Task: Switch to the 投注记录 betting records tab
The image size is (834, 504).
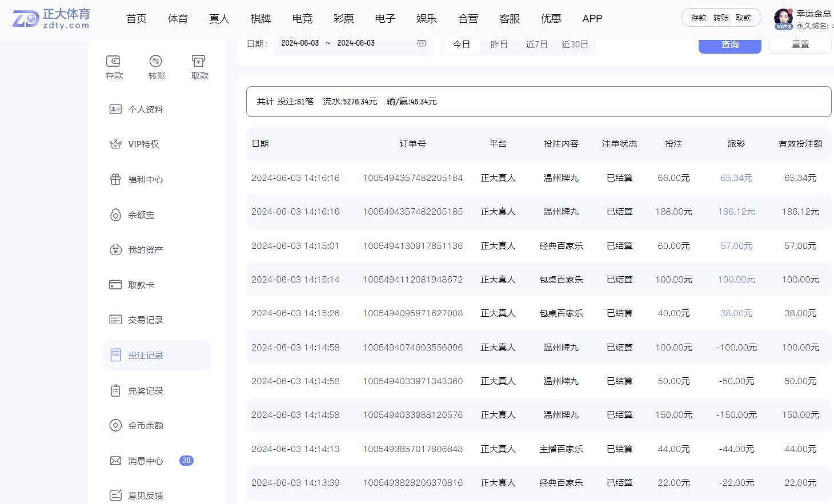Action: [x=145, y=355]
